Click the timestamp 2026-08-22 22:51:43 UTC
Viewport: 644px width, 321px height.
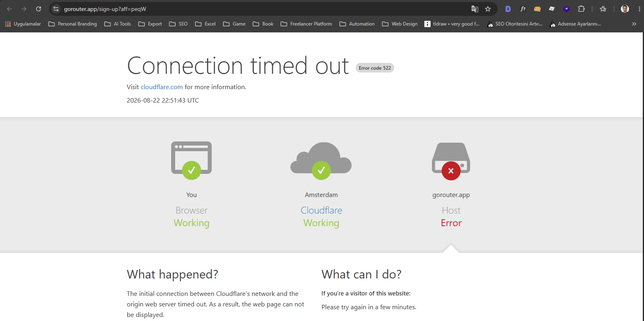(163, 101)
